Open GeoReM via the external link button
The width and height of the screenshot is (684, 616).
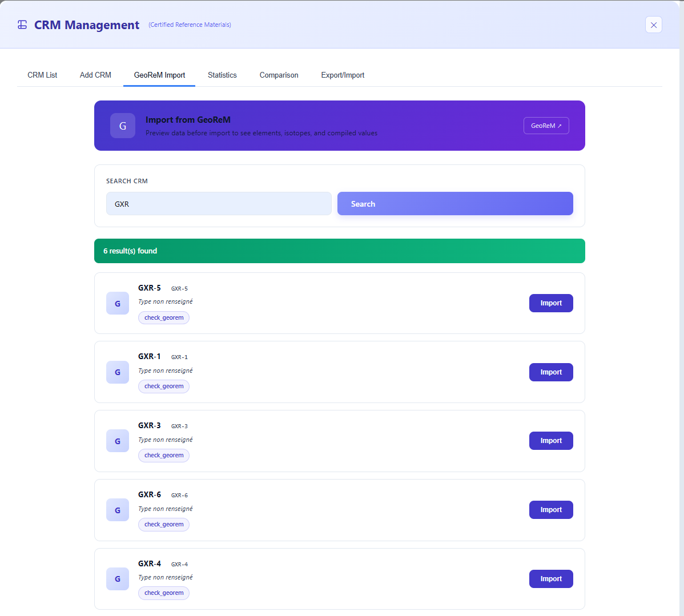pos(546,126)
